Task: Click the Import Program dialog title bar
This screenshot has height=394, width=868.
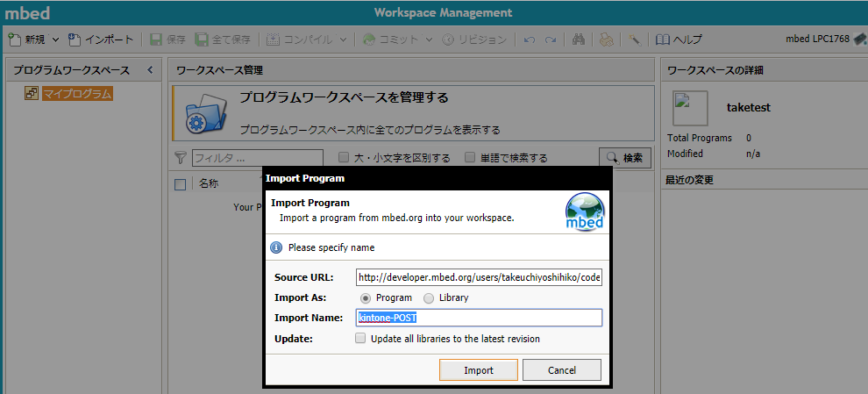Action: tap(438, 178)
